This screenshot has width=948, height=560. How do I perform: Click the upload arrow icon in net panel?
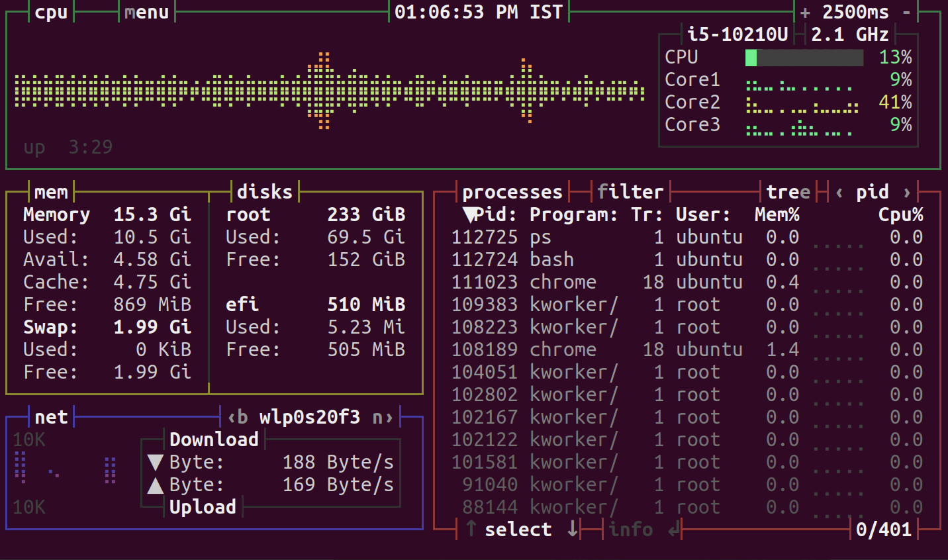(157, 484)
